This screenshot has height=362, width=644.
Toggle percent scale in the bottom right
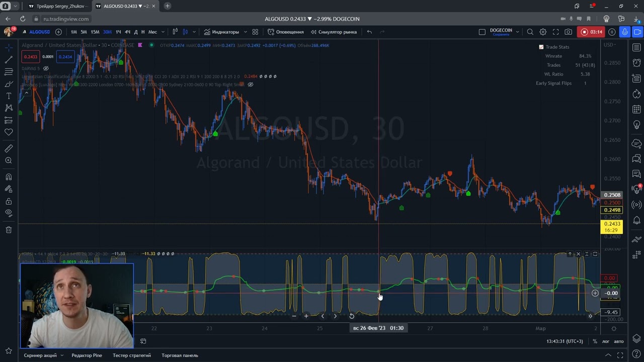595,341
